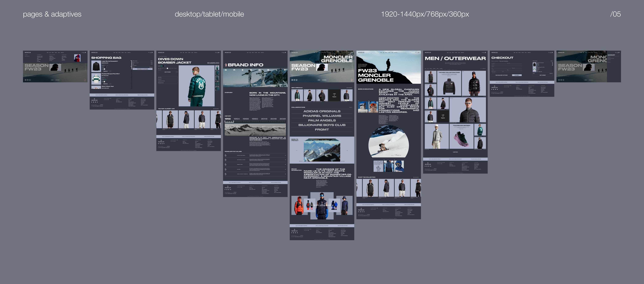The image size is (644, 284).
Task: Click Proceed to Express button
Action: [x=143, y=69]
